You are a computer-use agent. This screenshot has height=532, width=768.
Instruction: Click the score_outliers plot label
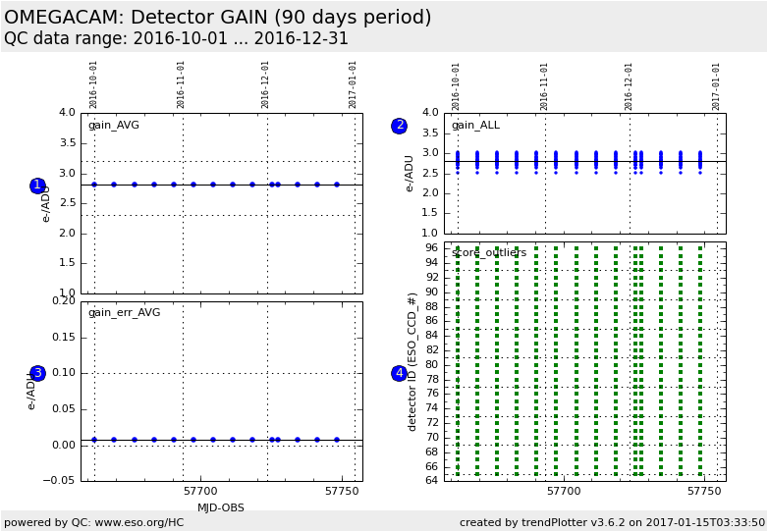point(489,252)
